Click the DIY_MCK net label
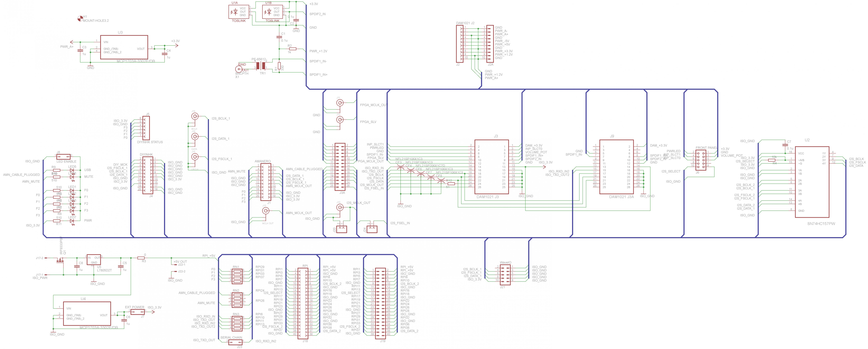Viewport: 868px width, 349px height. tap(120, 165)
